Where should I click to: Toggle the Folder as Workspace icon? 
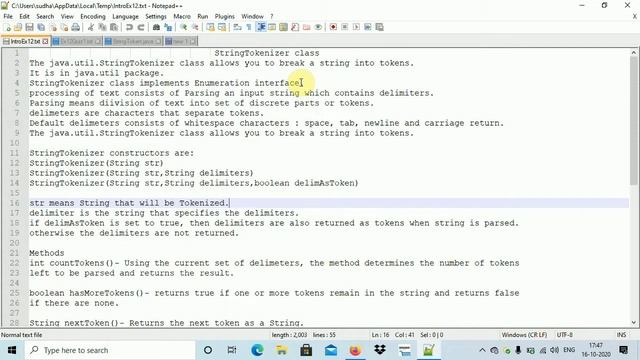coord(306,27)
